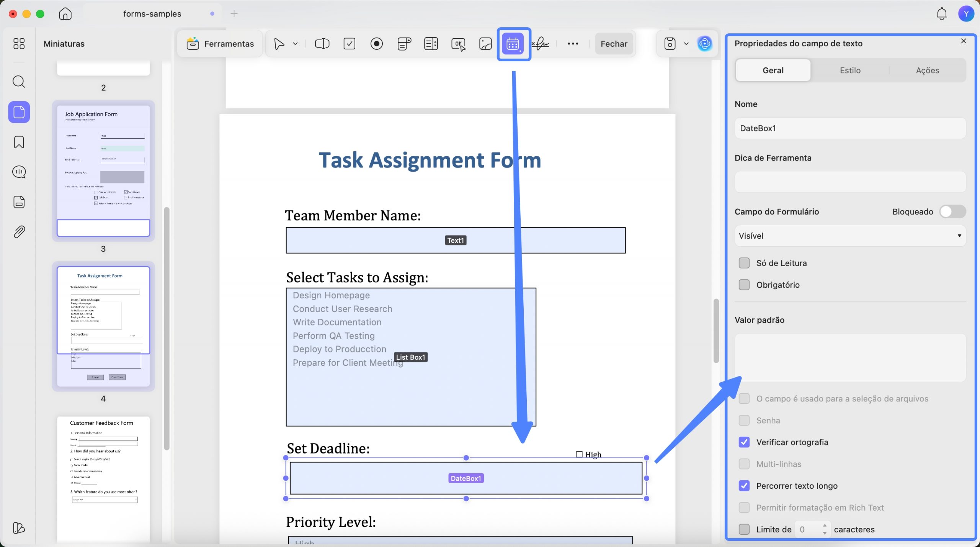Select the date field tool
This screenshot has height=547, width=980.
pos(513,44)
